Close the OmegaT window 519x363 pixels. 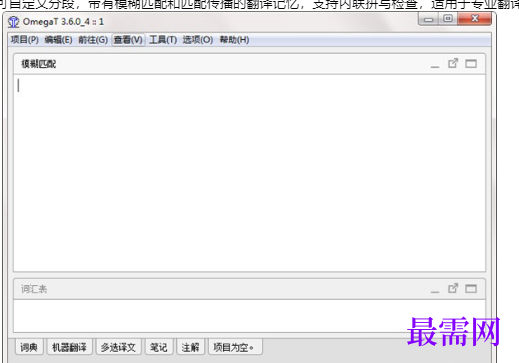point(475,19)
